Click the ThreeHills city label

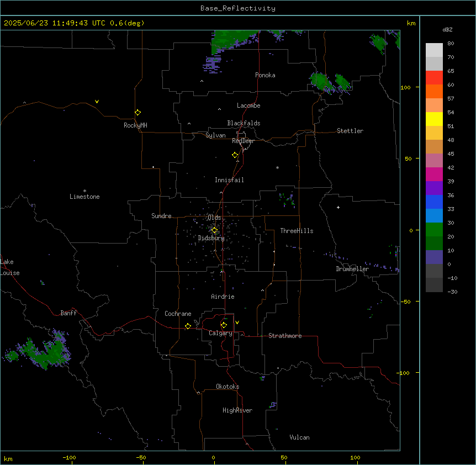(x=297, y=231)
